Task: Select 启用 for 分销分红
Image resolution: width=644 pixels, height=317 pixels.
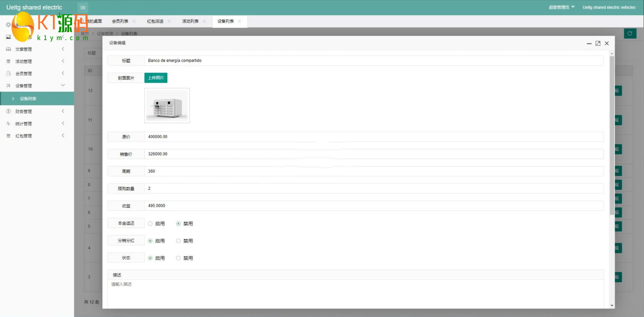Action: (150, 241)
